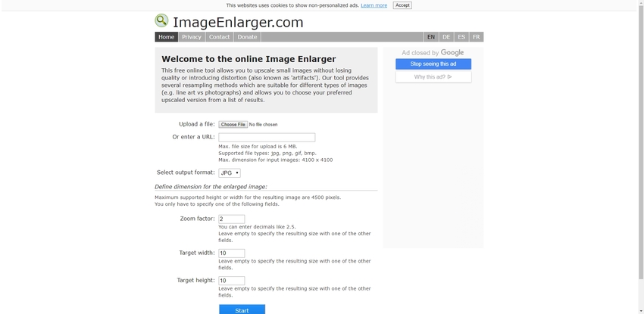Switch language to EN
The width and height of the screenshot is (644, 314).
tap(431, 37)
